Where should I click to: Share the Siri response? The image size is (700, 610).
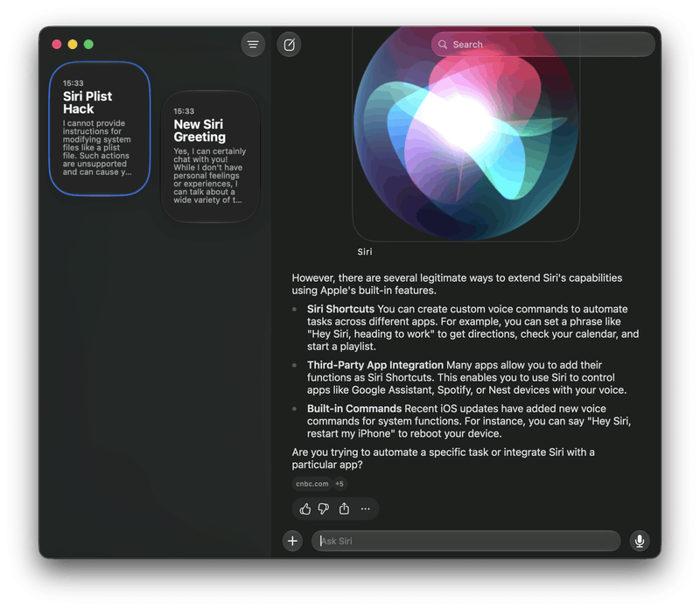[344, 508]
